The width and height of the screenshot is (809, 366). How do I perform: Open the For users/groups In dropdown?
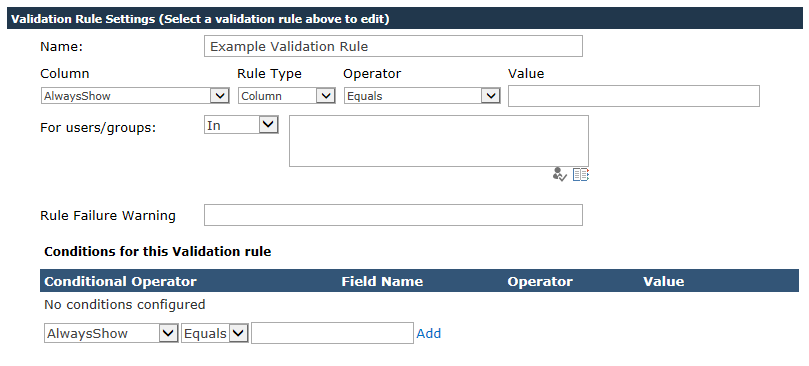click(x=241, y=125)
